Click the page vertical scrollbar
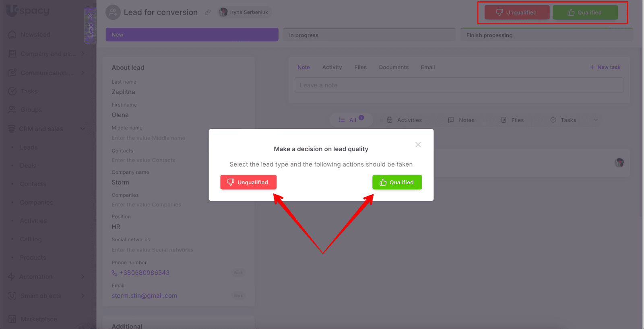 642,133
